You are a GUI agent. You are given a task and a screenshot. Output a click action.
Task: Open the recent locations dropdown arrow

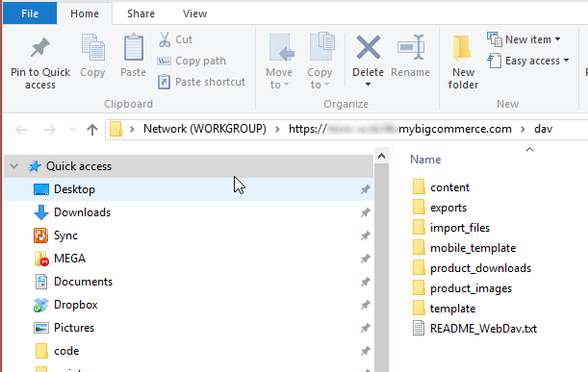[x=72, y=130]
